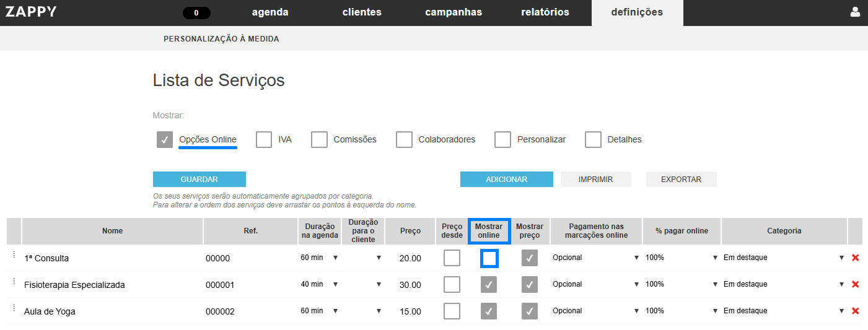
Task: Open Pagamento dropdown for Fisioterapia Especializada
Action: [x=595, y=284]
